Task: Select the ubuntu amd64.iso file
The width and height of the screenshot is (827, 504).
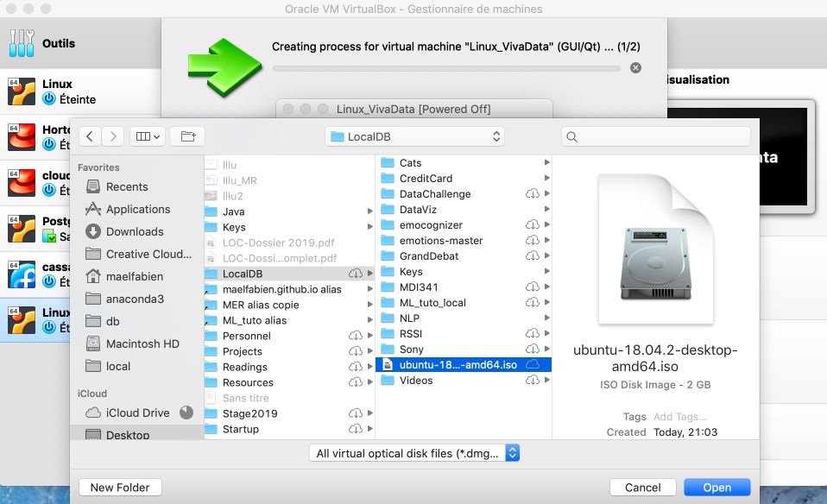Action: click(x=464, y=365)
